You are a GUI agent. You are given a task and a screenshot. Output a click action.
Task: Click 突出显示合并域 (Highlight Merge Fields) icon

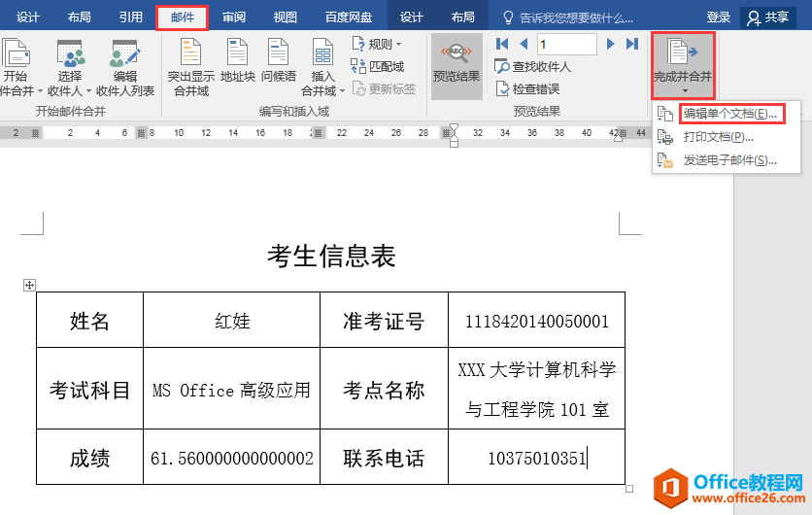[x=190, y=51]
